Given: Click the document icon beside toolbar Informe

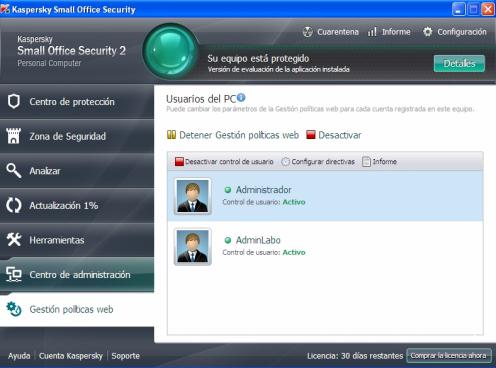Looking at the screenshot, I should pos(366,162).
